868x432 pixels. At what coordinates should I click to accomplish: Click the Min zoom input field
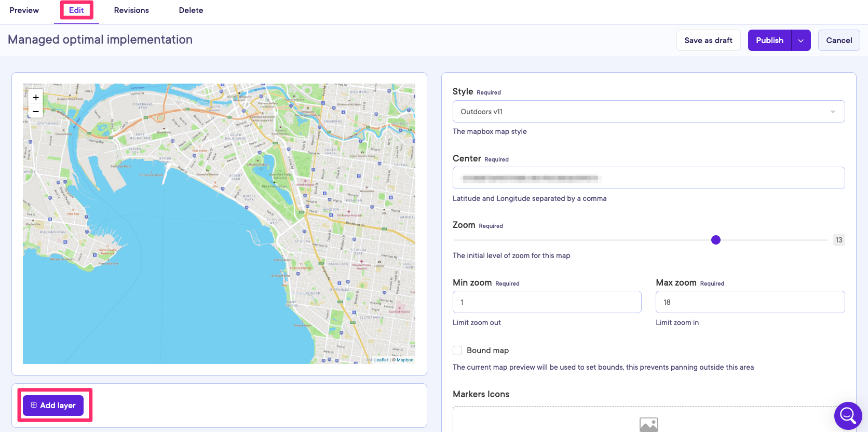[x=547, y=302]
